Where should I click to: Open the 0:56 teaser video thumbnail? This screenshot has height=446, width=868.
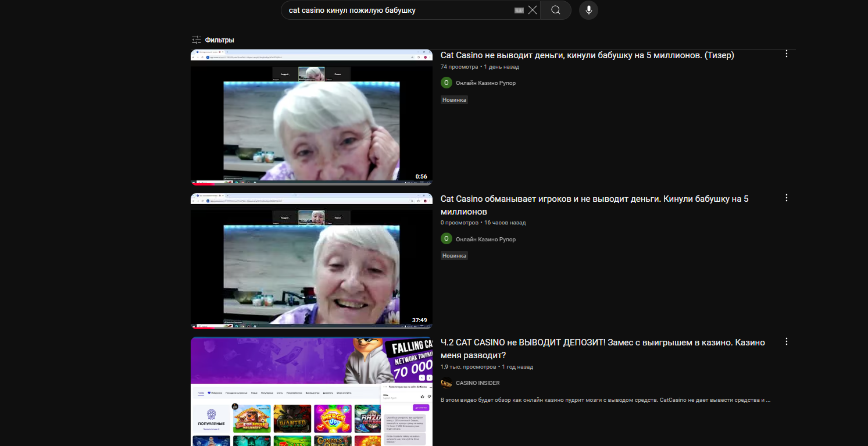pyautogui.click(x=311, y=117)
